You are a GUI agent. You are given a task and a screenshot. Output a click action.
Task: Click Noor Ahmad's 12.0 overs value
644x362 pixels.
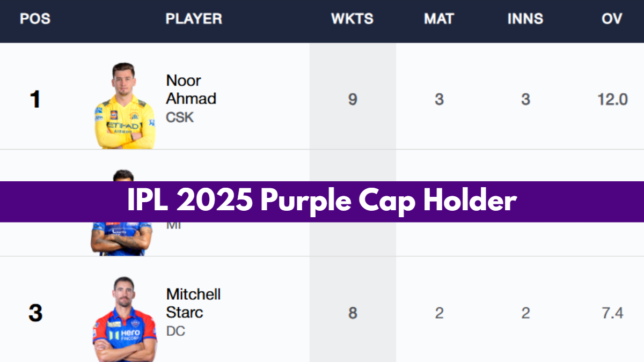pos(612,99)
